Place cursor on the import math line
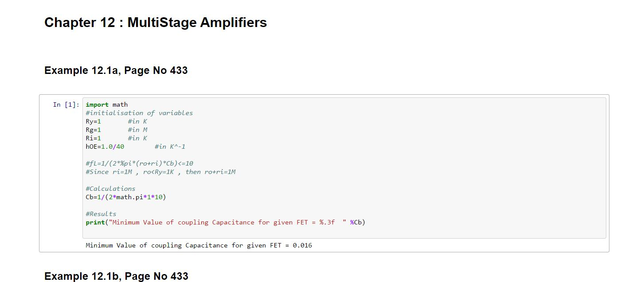The width and height of the screenshot is (644, 282). click(x=106, y=105)
